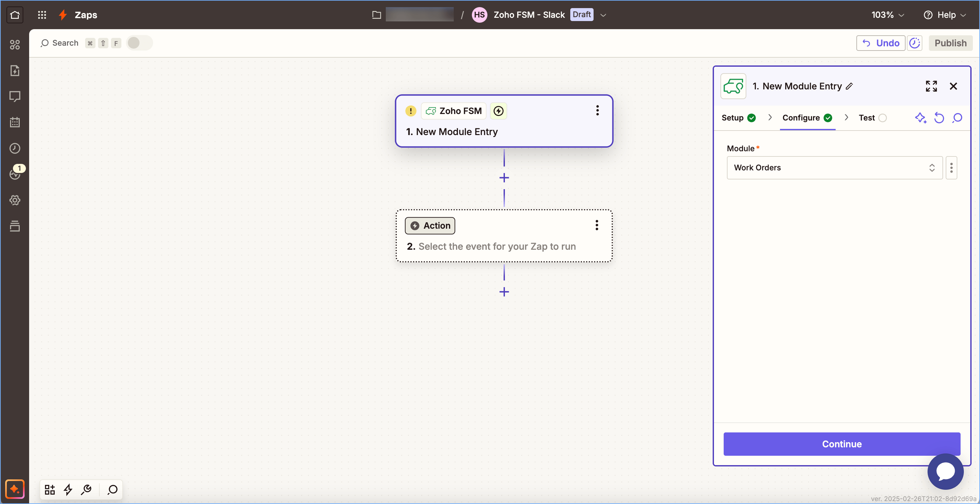The image size is (980, 504).
Task: Open the app grid launcher icon
Action: coord(42,15)
